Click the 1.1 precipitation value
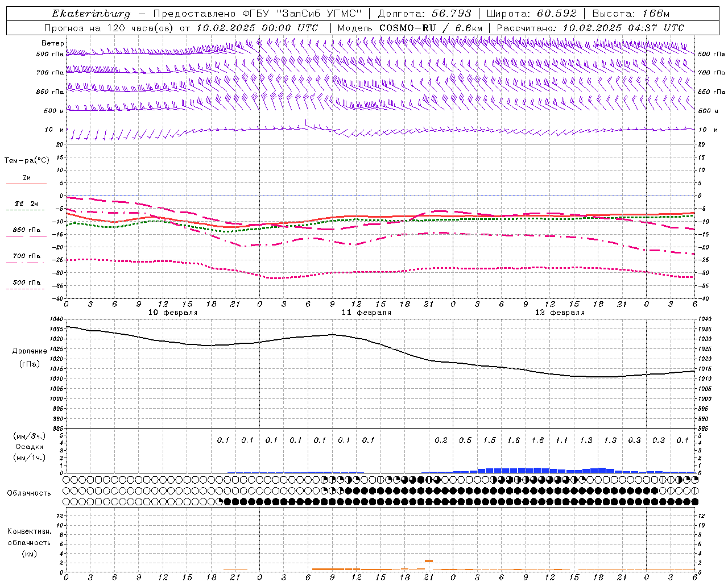Image resolution: width=728 pixels, height=582 pixels. [x=562, y=440]
